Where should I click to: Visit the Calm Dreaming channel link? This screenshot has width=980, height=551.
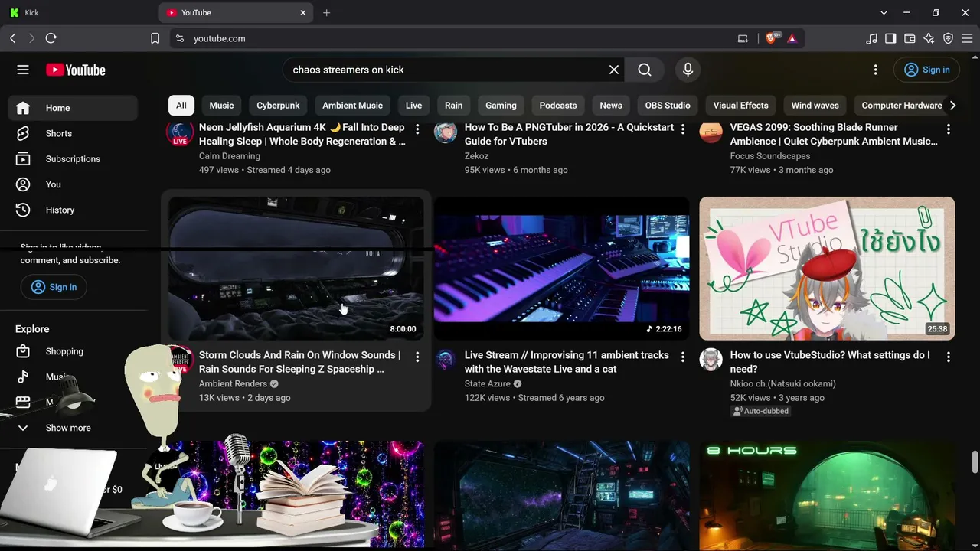coord(230,156)
